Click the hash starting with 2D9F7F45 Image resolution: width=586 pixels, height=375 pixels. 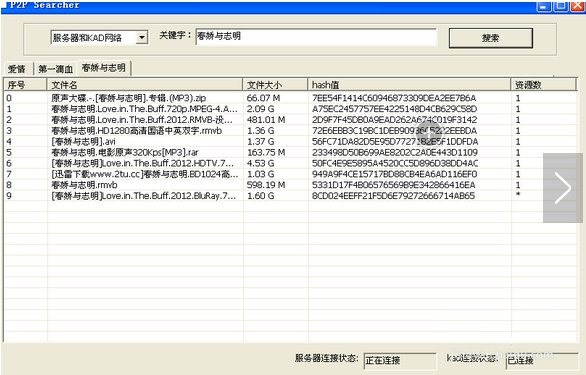[395, 120]
